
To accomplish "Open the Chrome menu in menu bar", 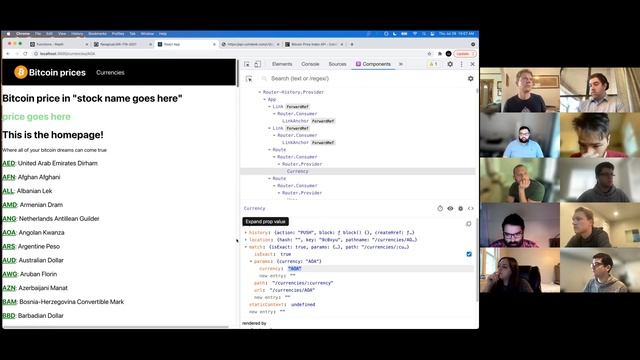I will click(x=23, y=34).
